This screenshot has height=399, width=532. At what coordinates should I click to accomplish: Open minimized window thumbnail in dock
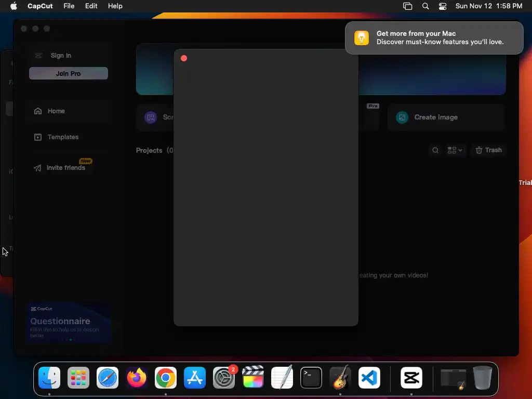[453, 379]
